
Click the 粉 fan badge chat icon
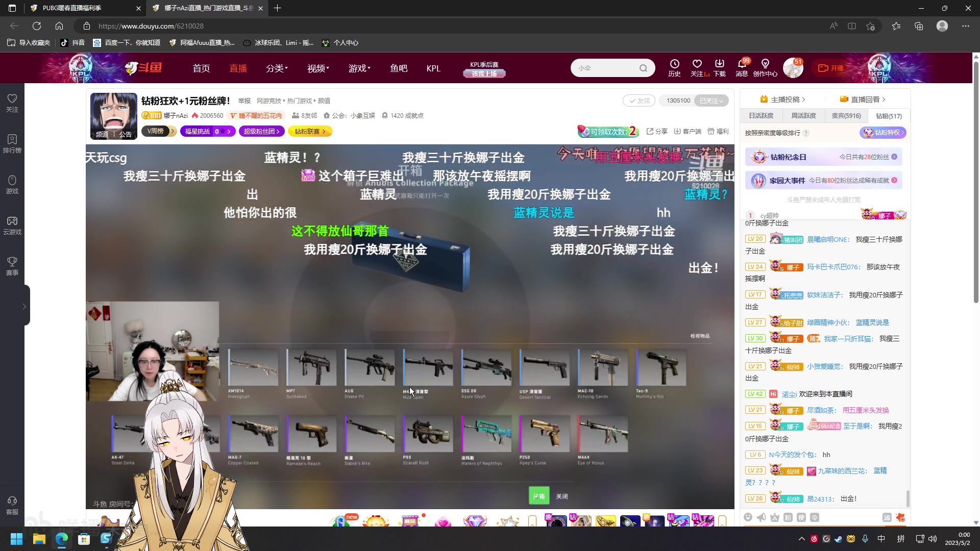tap(788, 517)
